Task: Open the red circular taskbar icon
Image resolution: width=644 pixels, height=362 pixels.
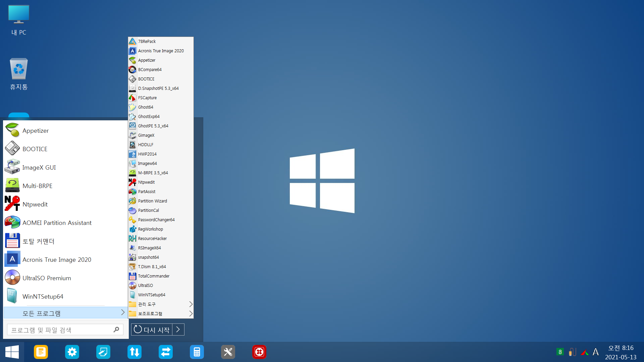Action: [259, 352]
